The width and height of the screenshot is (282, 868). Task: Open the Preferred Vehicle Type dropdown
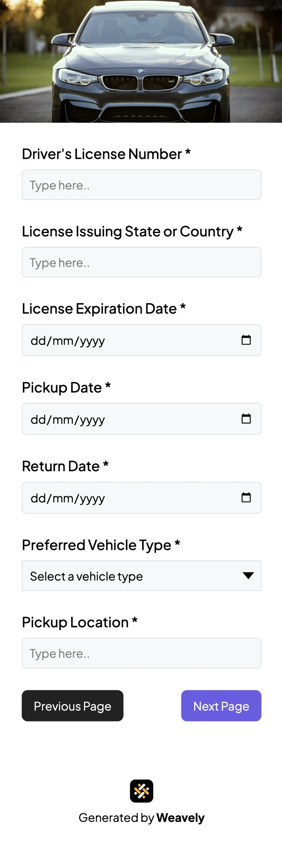coord(141,576)
